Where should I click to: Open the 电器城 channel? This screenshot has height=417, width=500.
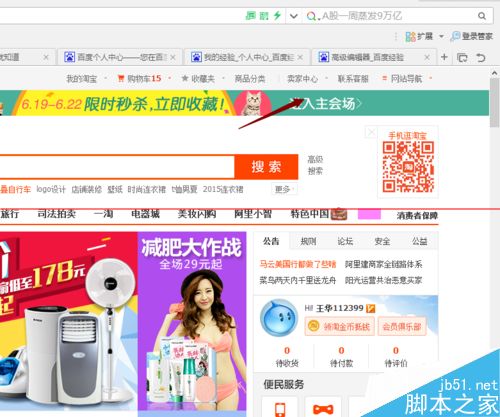pos(145,214)
